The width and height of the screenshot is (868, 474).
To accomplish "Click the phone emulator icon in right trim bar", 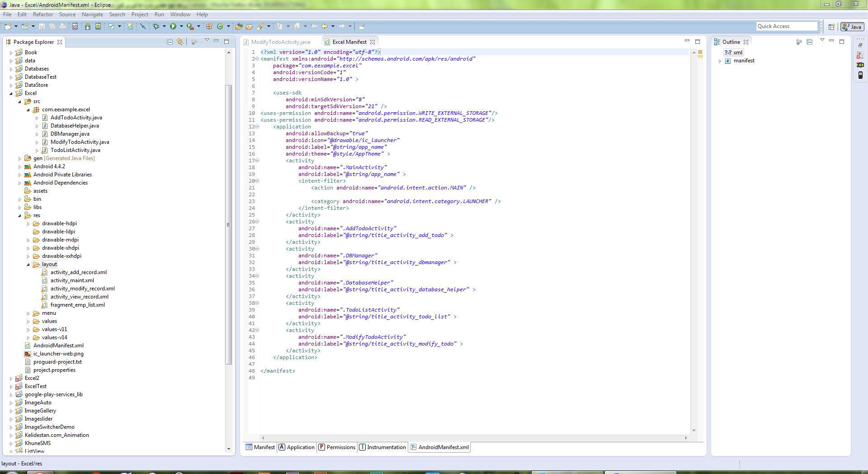I will 860,75.
